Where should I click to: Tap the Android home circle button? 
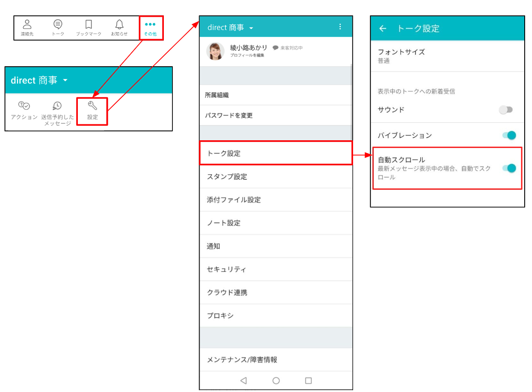tap(276, 380)
